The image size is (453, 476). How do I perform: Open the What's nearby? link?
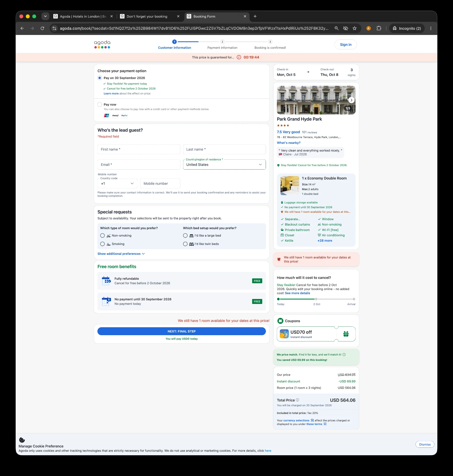[289, 143]
